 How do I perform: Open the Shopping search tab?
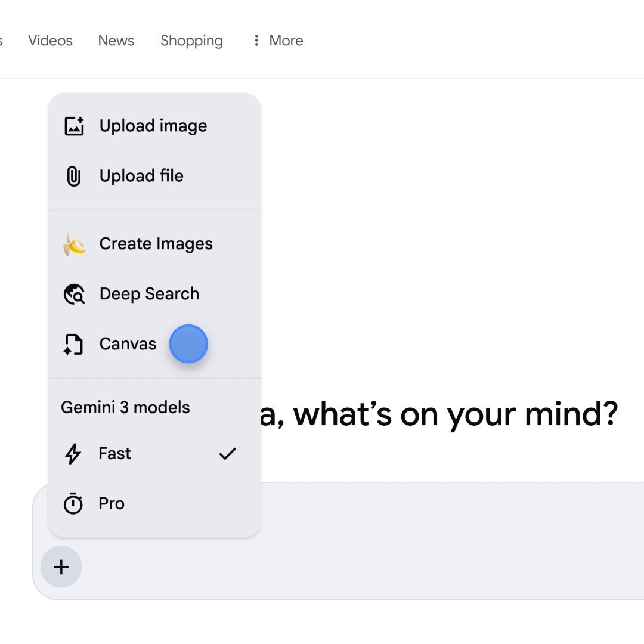pyautogui.click(x=191, y=41)
